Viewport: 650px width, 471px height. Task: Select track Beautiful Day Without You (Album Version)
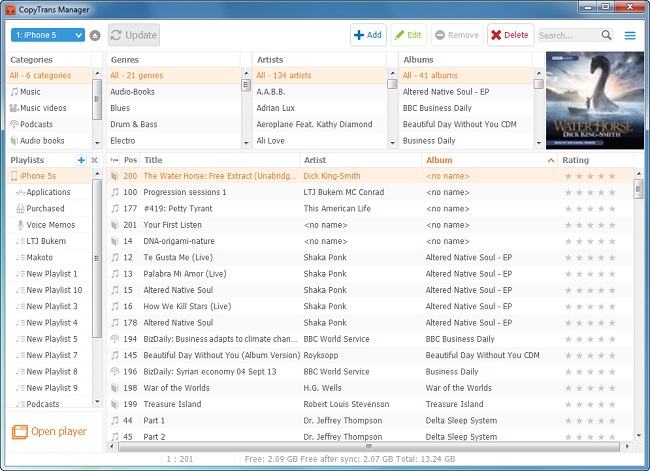pyautogui.click(x=221, y=355)
